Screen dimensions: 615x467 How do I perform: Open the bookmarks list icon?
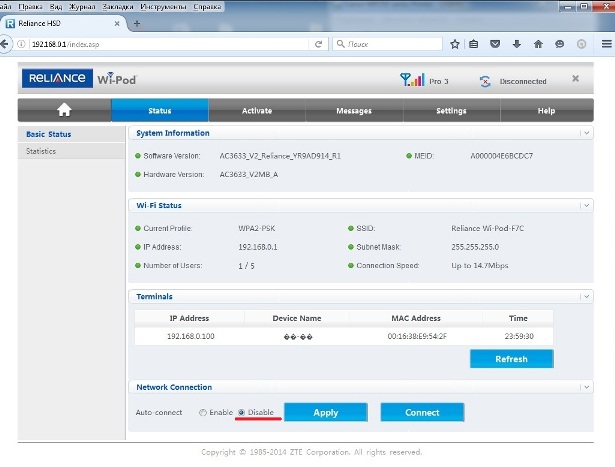(474, 44)
